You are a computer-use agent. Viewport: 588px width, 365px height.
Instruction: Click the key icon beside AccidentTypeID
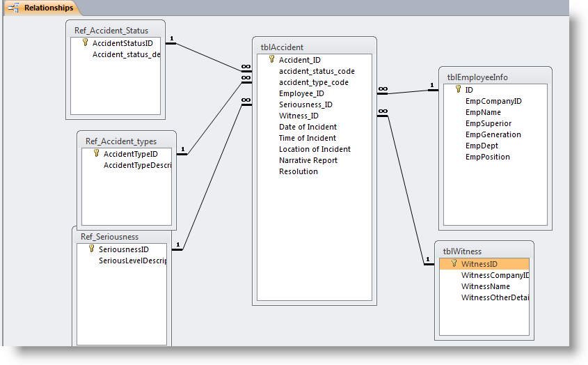pyautogui.click(x=96, y=153)
